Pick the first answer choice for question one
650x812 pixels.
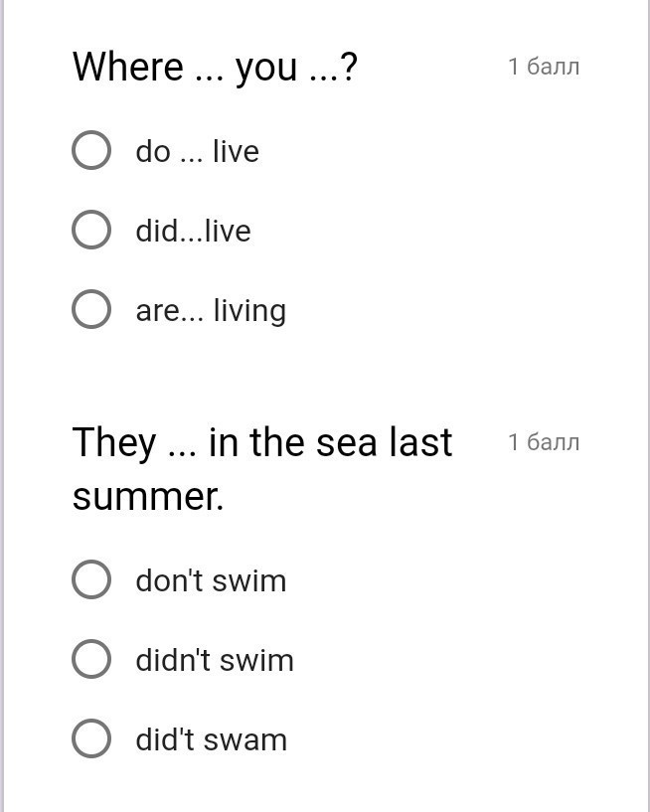click(90, 150)
